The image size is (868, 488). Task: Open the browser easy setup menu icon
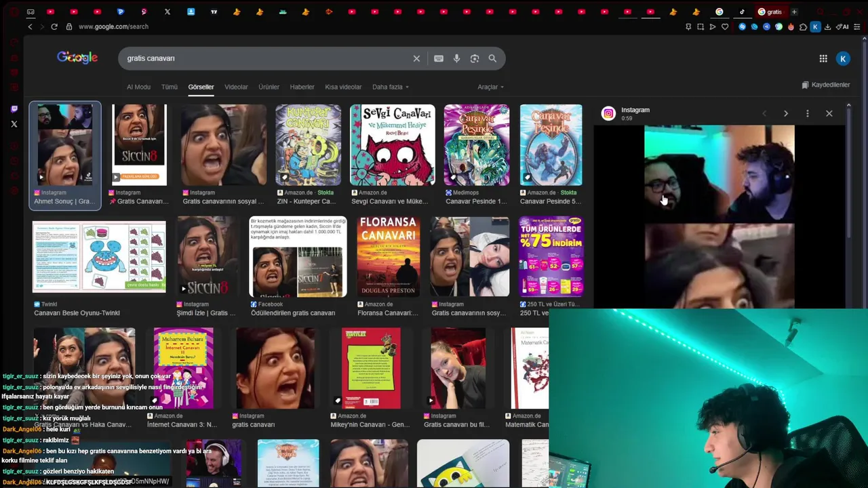click(857, 26)
